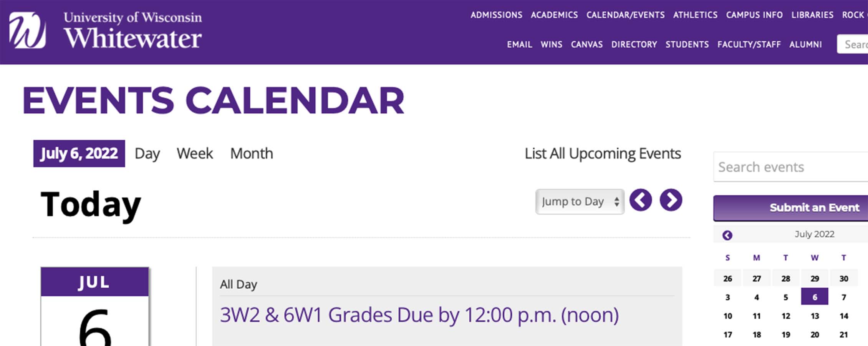
Task: Click the Submit an Event button
Action: pos(791,208)
